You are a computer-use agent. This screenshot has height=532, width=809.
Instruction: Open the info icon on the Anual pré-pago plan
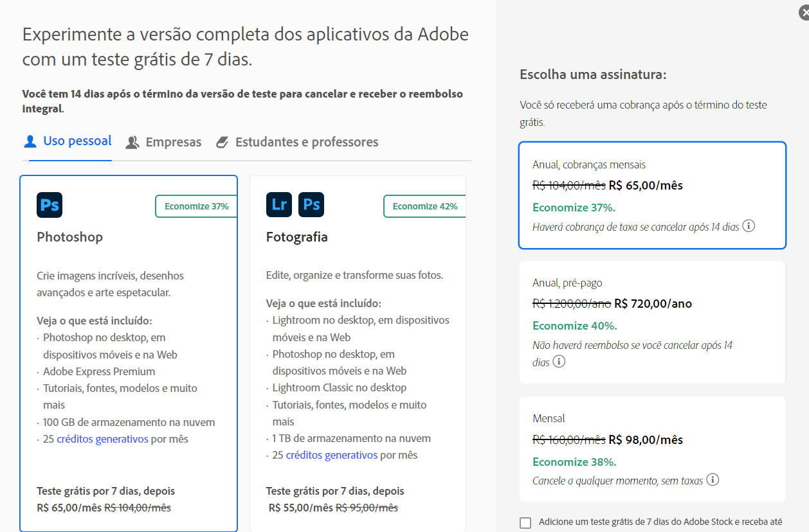point(559,361)
